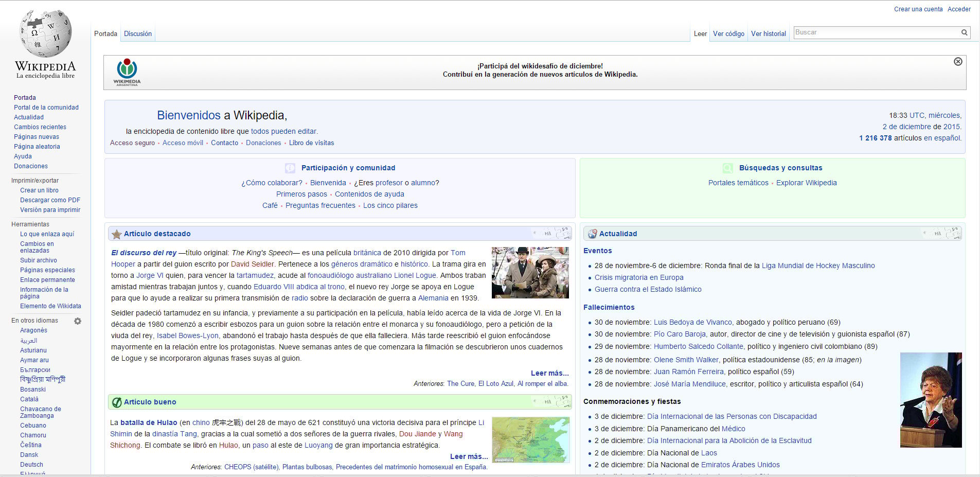Viewport: 980px width, 477px height.
Task: Click ¿Cómo colaborar? link
Action: [272, 183]
